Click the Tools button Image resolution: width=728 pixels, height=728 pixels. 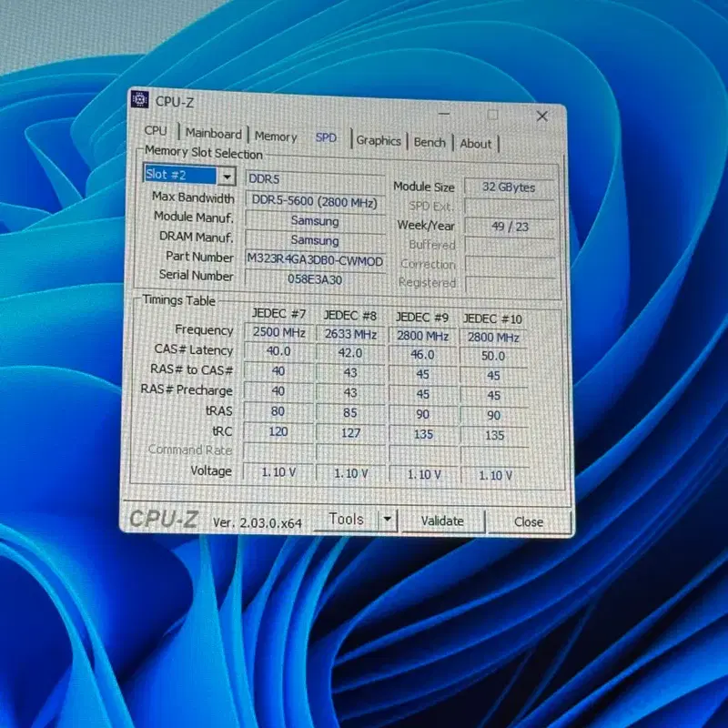click(346, 519)
